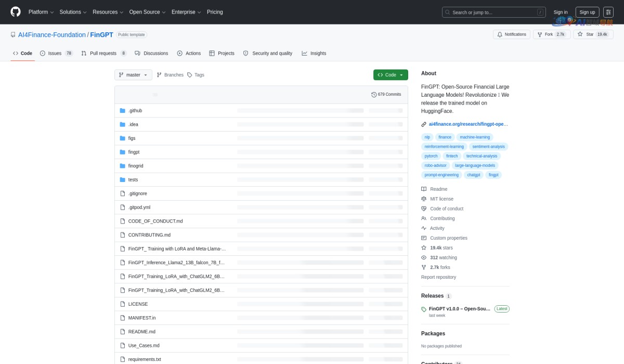View the MIT license
This screenshot has height=364, width=624.
tap(441, 199)
